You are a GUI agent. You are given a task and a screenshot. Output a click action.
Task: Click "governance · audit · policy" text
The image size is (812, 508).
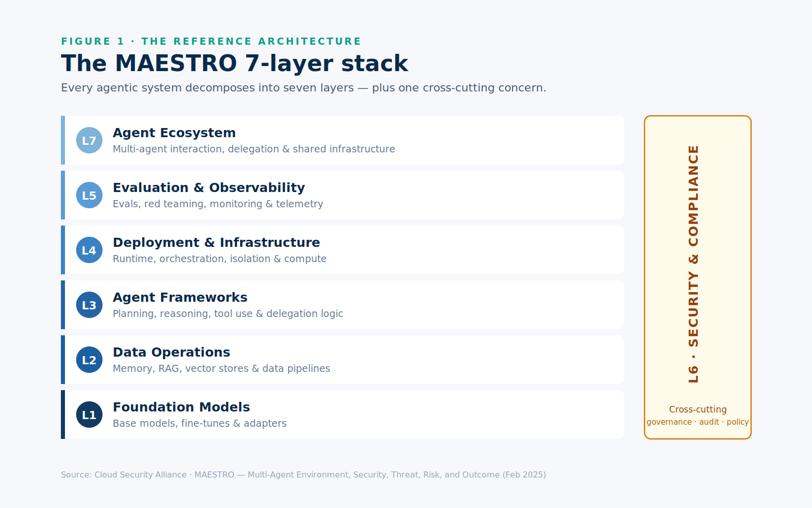tap(698, 422)
